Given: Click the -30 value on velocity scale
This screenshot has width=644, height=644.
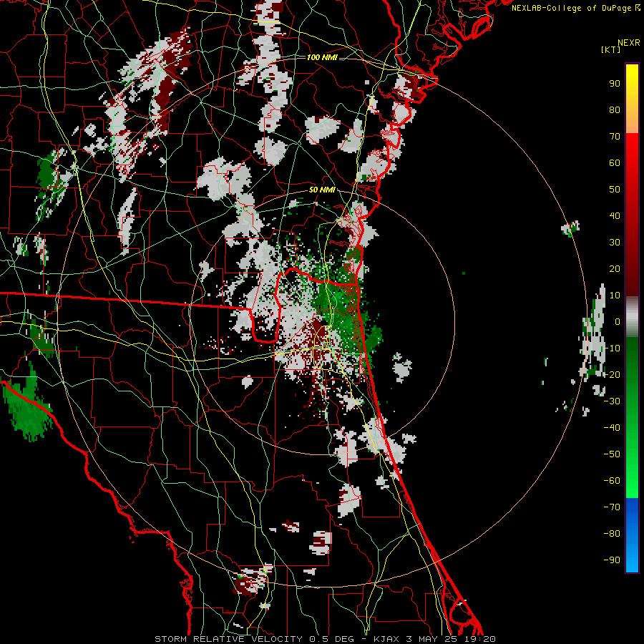Looking at the screenshot, I should click(612, 401).
